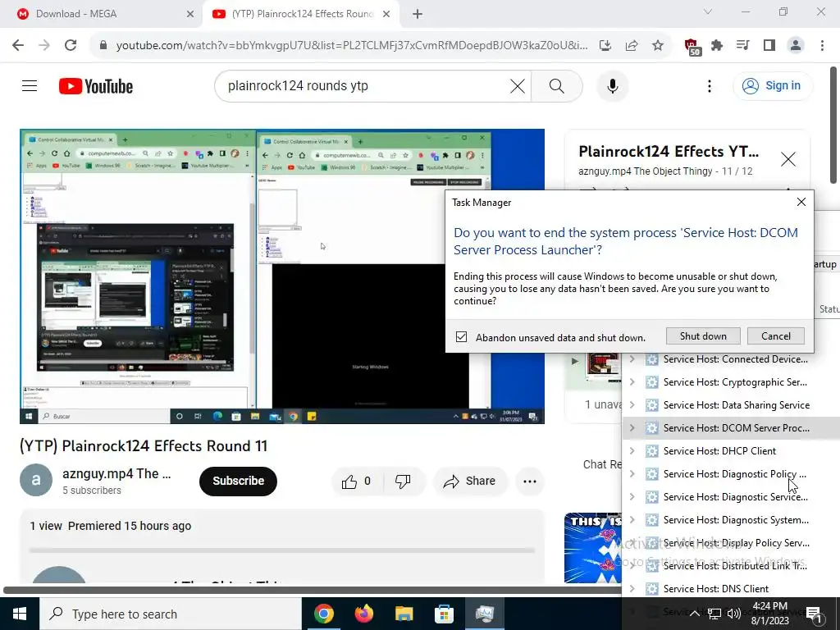
Task: Select Service Host: Distributed Link Tr process
Action: [x=731, y=566]
